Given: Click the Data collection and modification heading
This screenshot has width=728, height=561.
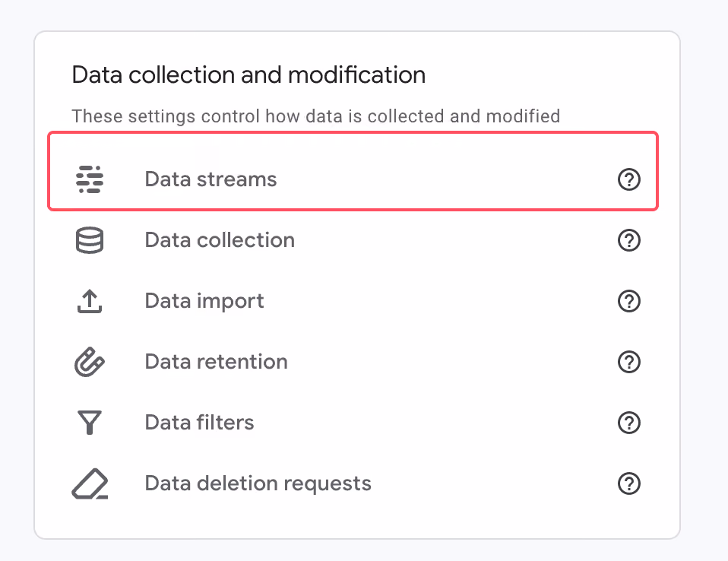Looking at the screenshot, I should click(x=248, y=75).
